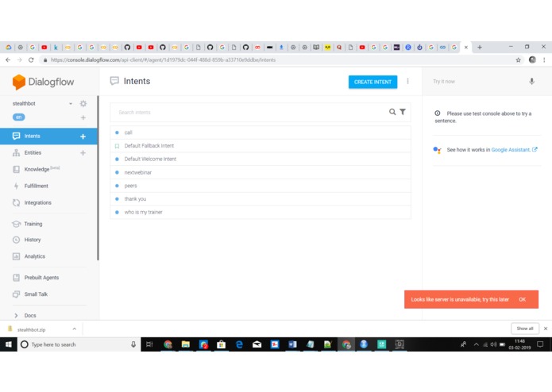Open Knowledge beta section
The height and width of the screenshot is (392, 552).
pyautogui.click(x=37, y=169)
